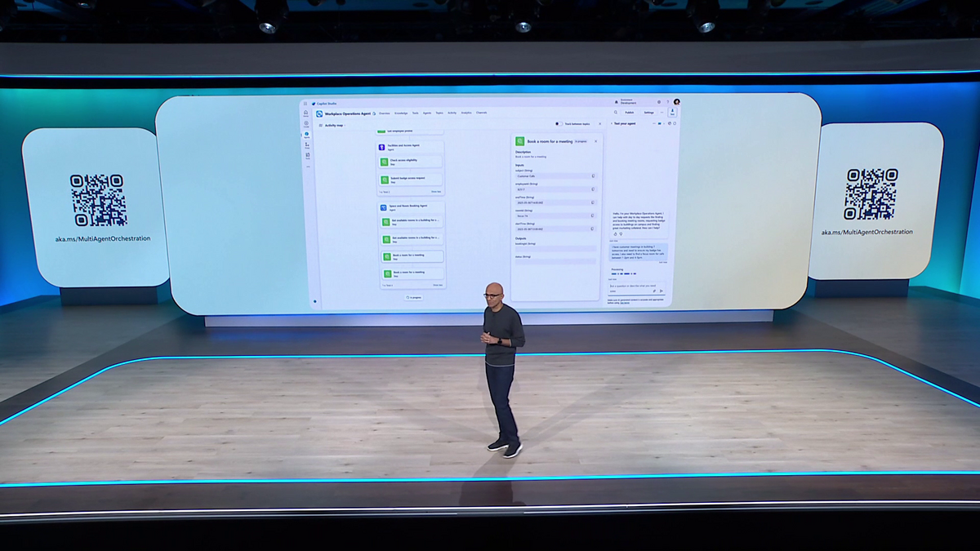This screenshot has width=980, height=551.
Task: Switch to the Overview tab
Action: pyautogui.click(x=385, y=113)
